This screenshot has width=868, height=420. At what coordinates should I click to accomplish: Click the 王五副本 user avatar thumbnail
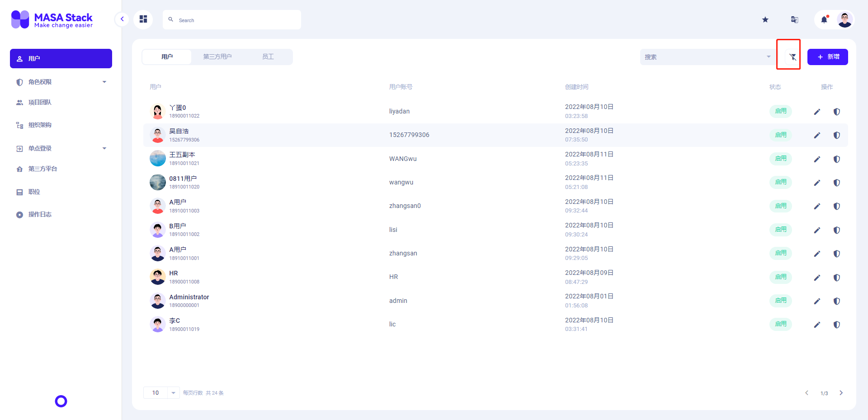(158, 158)
